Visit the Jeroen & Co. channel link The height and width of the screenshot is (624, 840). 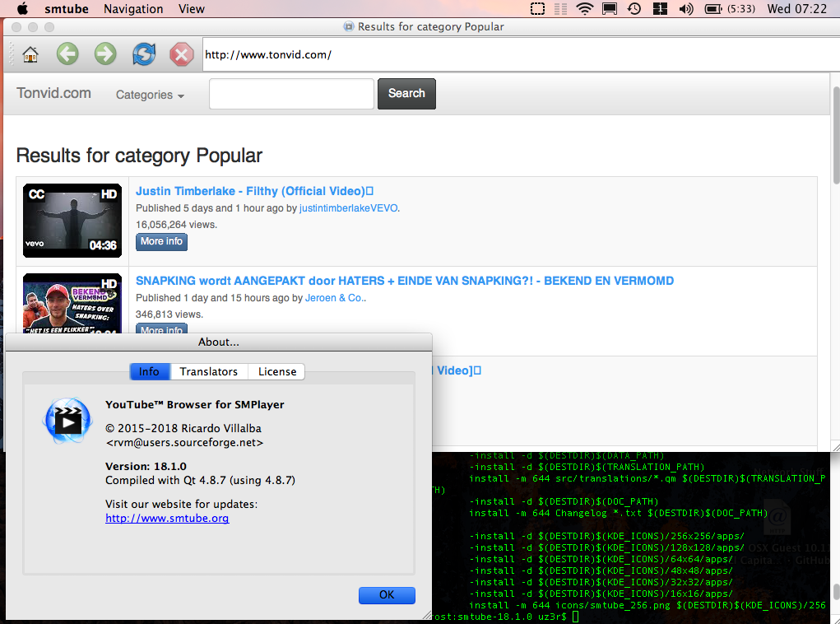334,298
